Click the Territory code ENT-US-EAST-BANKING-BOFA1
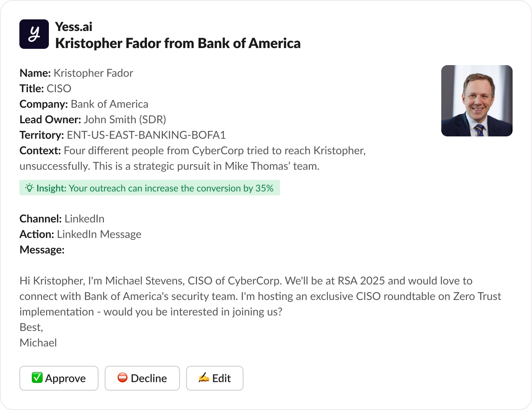This screenshot has width=532, height=410. (x=146, y=135)
